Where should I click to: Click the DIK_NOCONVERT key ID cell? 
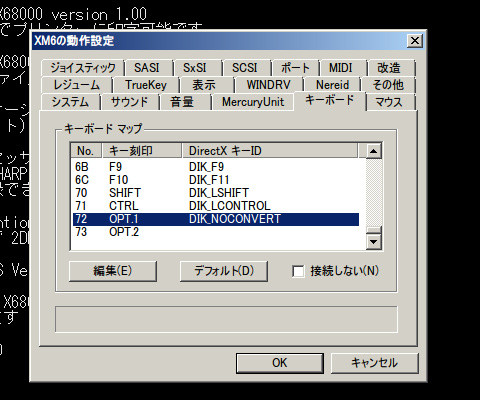[235, 219]
